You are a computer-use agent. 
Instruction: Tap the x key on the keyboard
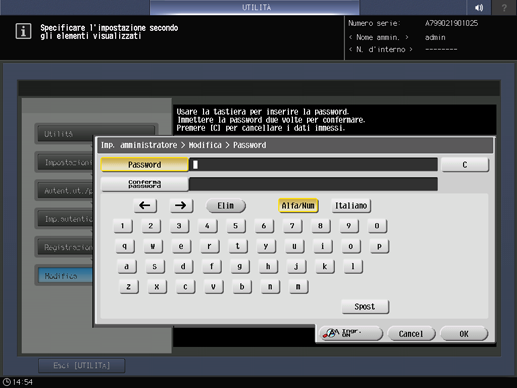coord(157,287)
